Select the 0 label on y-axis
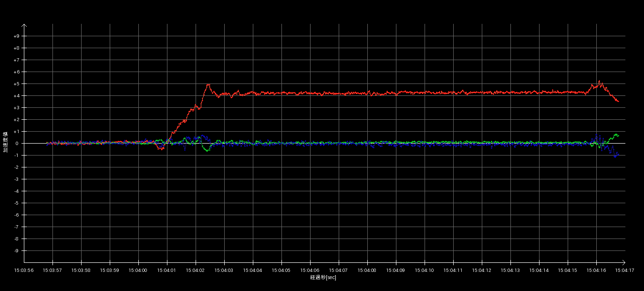The width and height of the screenshot is (644, 291). pyautogui.click(x=17, y=144)
